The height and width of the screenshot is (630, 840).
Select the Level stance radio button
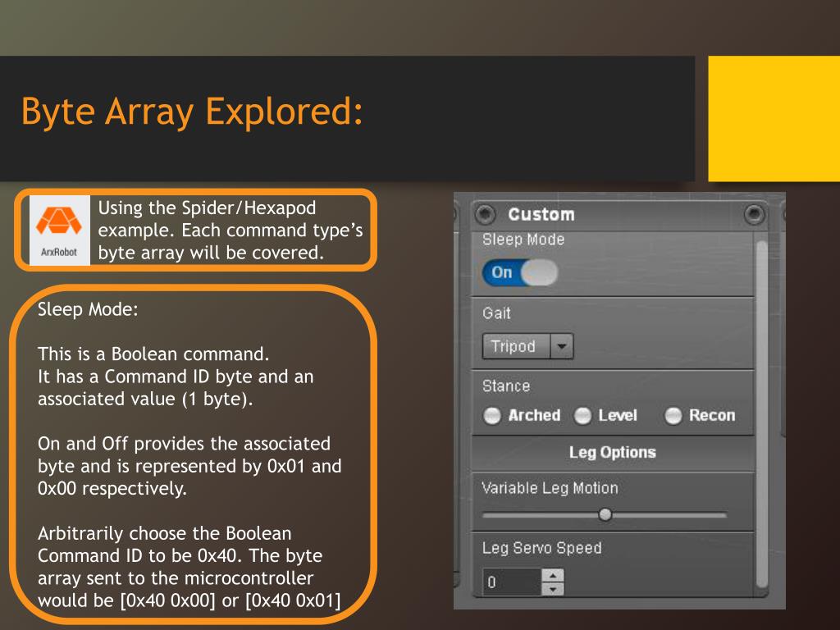(x=582, y=416)
